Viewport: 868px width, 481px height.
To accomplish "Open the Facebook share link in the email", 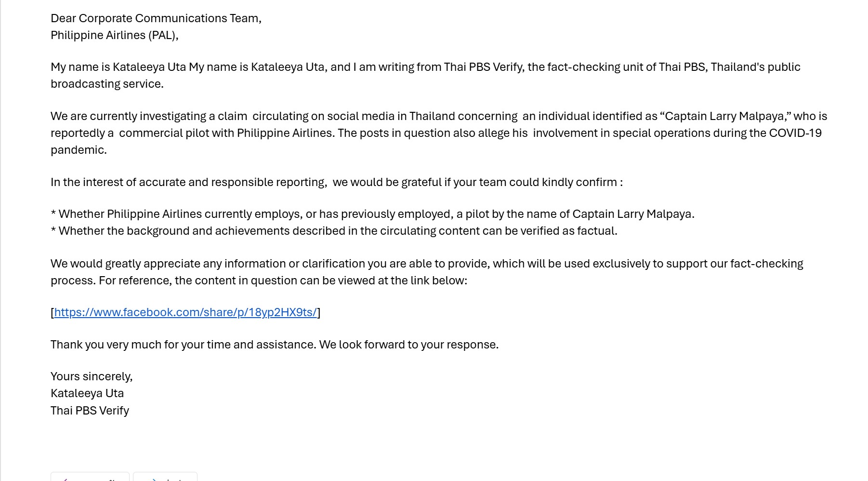I will pyautogui.click(x=185, y=312).
